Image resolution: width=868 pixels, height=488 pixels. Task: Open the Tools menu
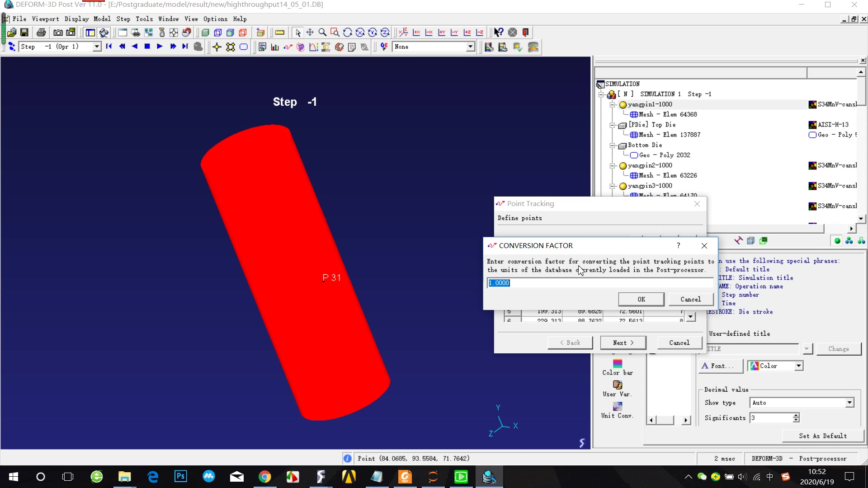[x=144, y=19]
